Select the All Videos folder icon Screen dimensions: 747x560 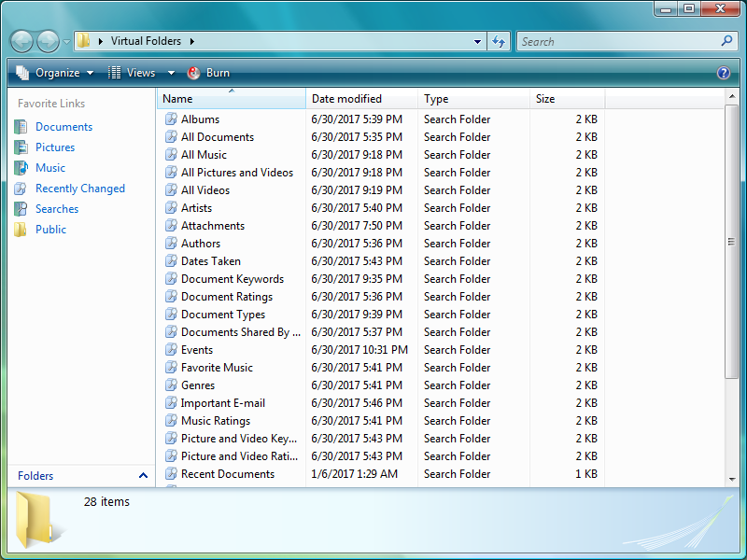171,190
